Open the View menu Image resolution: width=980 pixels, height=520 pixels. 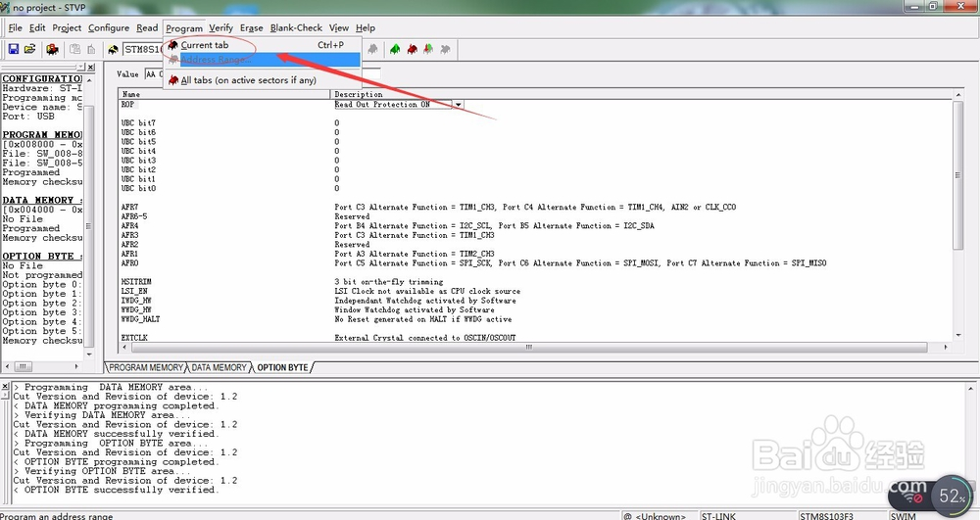(x=339, y=28)
